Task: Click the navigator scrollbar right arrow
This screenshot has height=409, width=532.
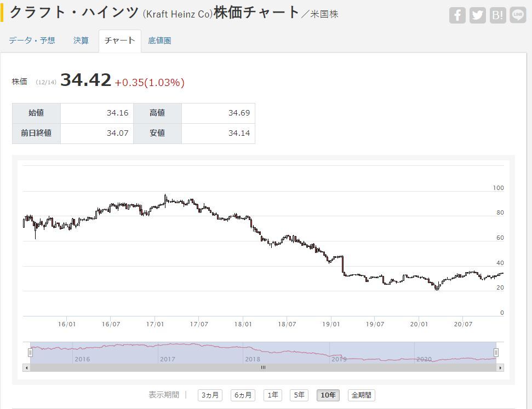Action: [x=500, y=367]
